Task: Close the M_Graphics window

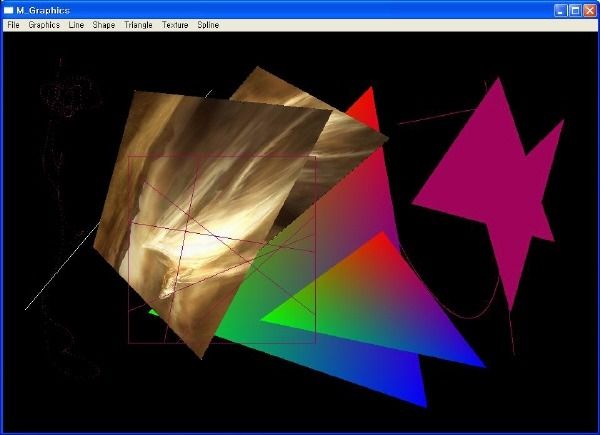Action: pos(590,10)
